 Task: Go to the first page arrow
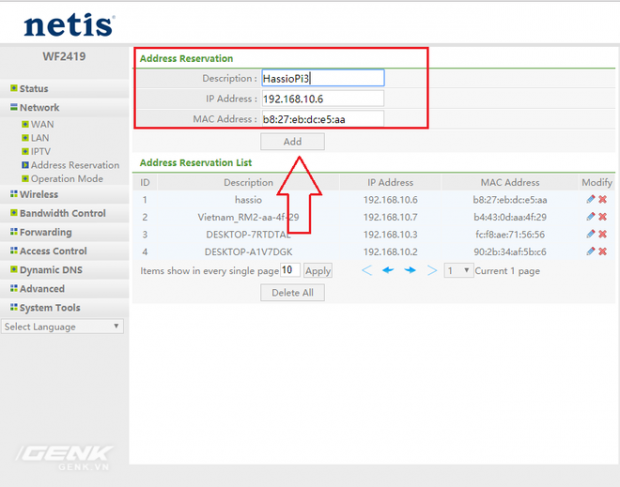(366, 271)
